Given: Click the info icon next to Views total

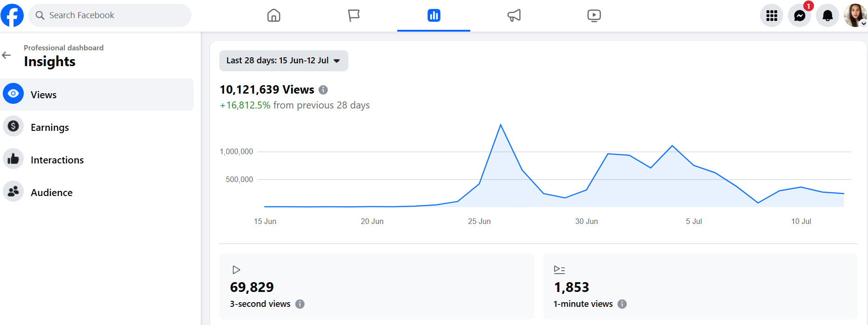Looking at the screenshot, I should click(323, 90).
